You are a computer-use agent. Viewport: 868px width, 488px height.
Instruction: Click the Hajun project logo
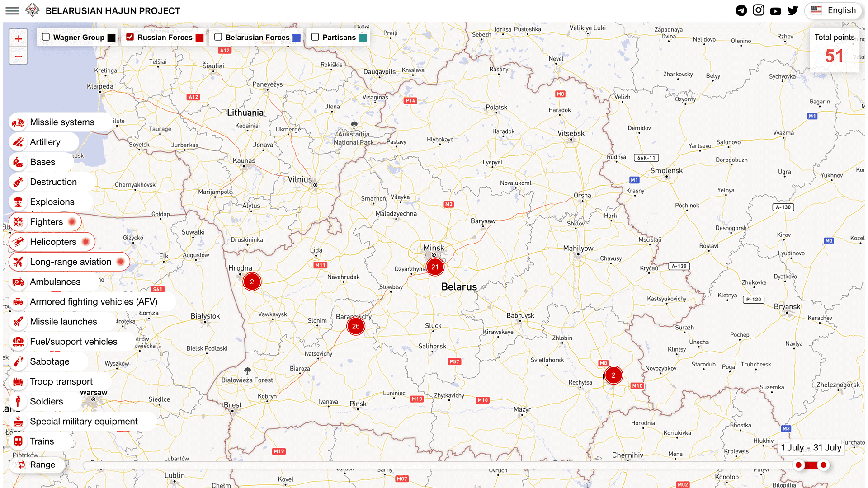32,10
